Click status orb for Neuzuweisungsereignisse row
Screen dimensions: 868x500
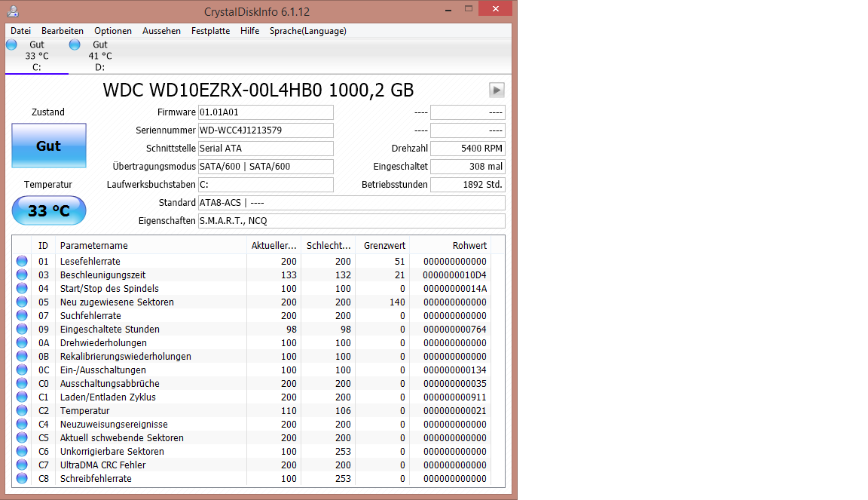(22, 424)
